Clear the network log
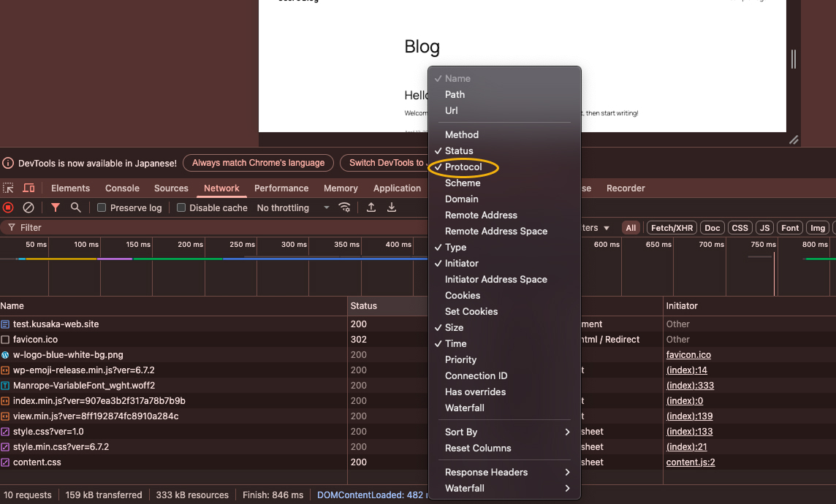Screen dimensions: 836x504 28,207
